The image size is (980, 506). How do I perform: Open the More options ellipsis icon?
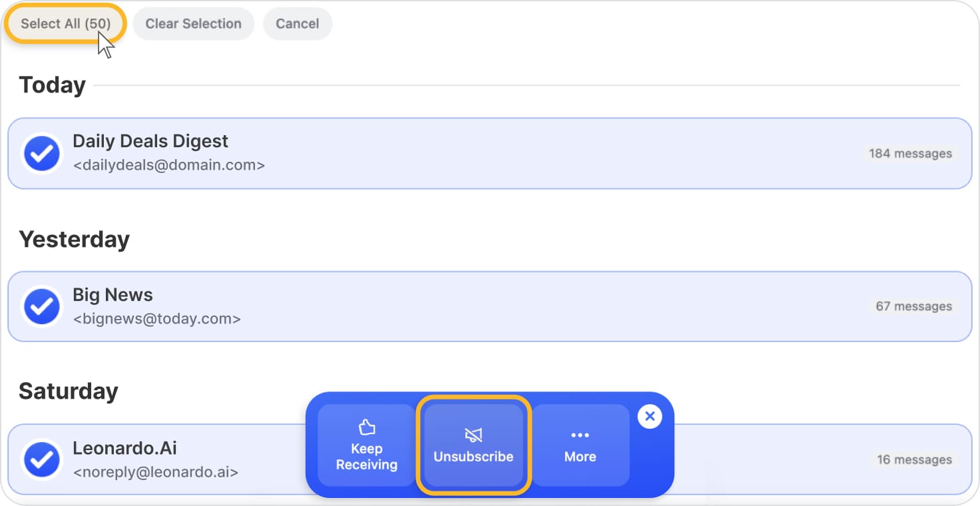coord(579,435)
